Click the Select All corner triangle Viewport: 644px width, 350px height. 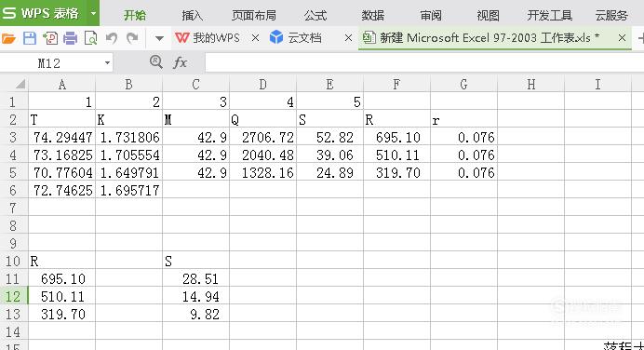tap(20, 84)
